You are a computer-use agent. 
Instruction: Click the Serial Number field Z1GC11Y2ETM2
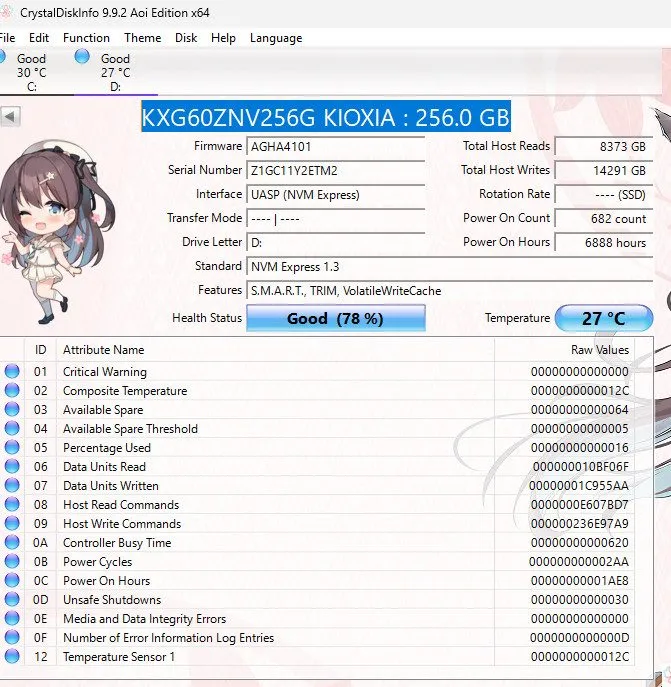(335, 171)
